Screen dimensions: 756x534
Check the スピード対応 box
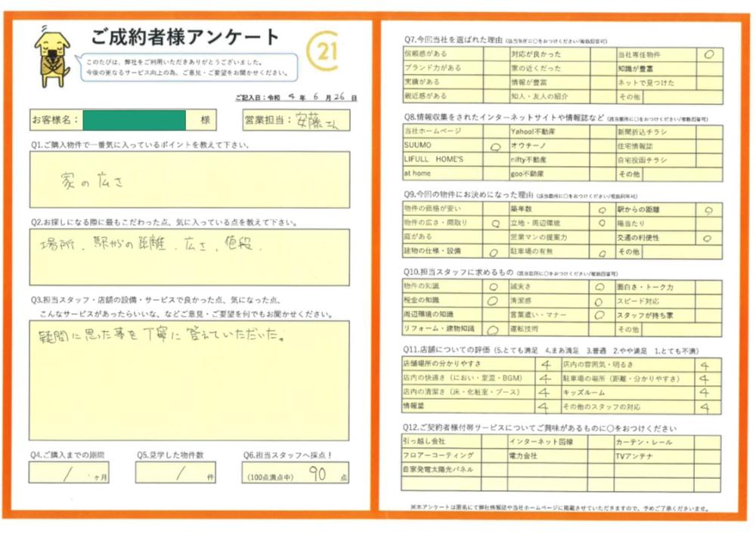[708, 302]
